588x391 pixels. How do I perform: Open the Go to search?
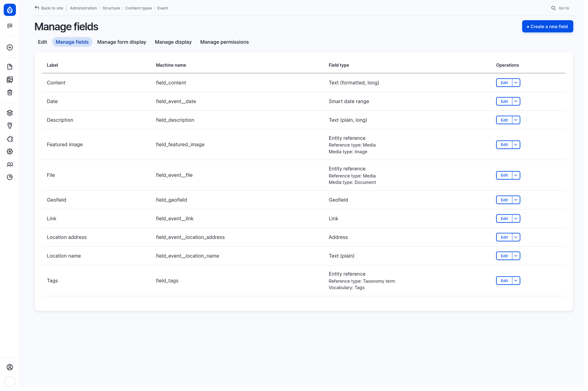click(x=560, y=8)
